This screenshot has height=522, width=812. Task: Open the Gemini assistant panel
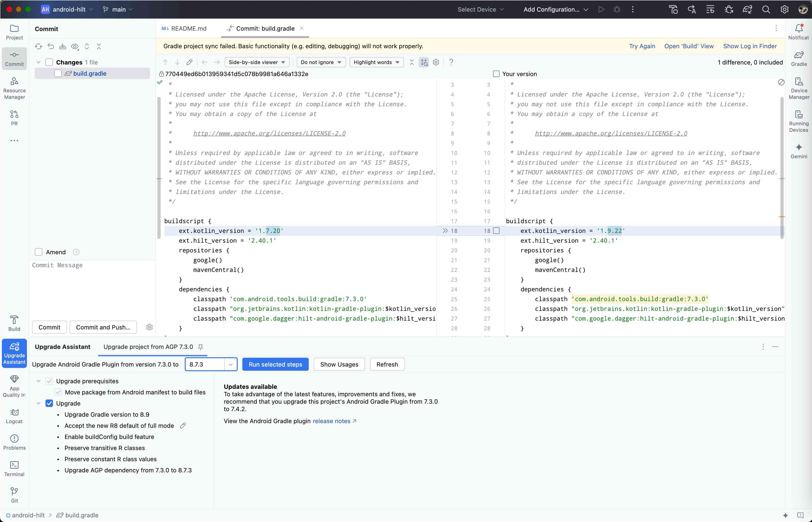[x=799, y=151]
